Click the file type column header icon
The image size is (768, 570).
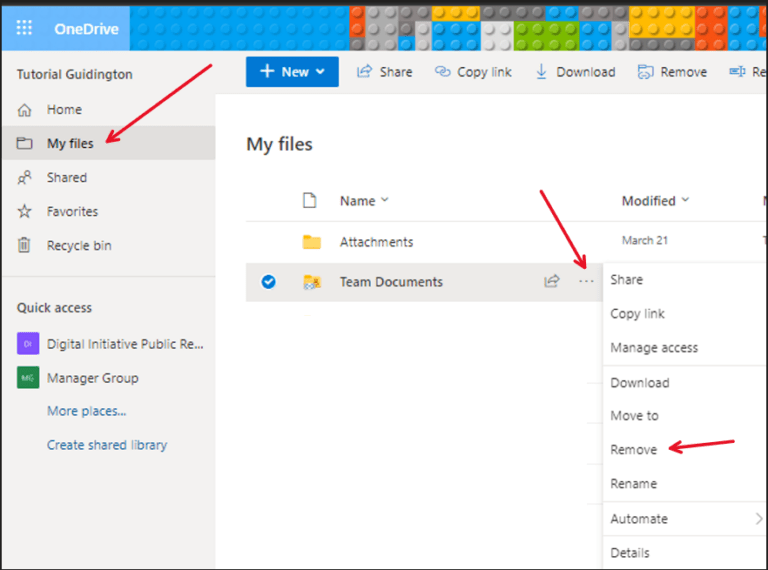pyautogui.click(x=310, y=201)
